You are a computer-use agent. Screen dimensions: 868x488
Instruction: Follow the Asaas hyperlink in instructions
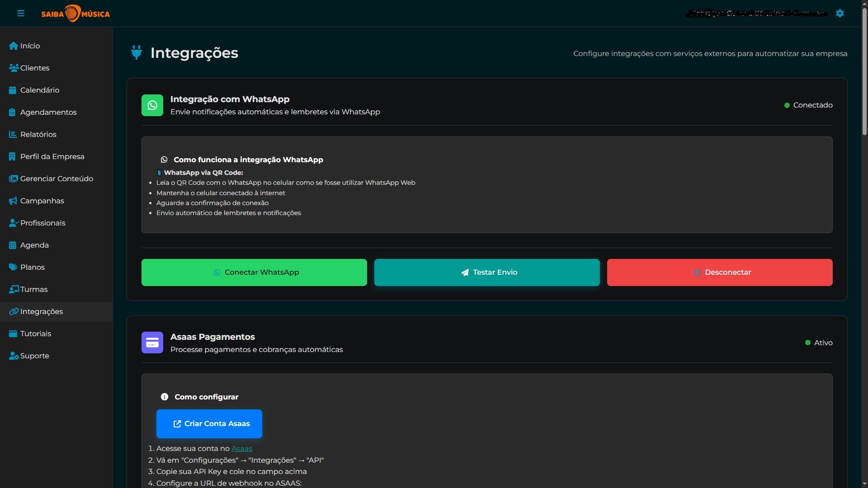click(x=242, y=449)
